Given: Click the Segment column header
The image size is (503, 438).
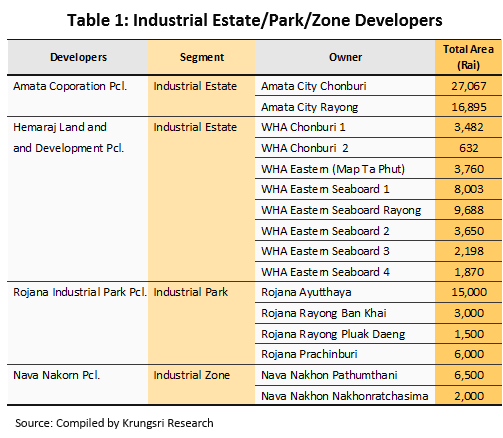Looking at the screenshot, I should (x=202, y=57).
